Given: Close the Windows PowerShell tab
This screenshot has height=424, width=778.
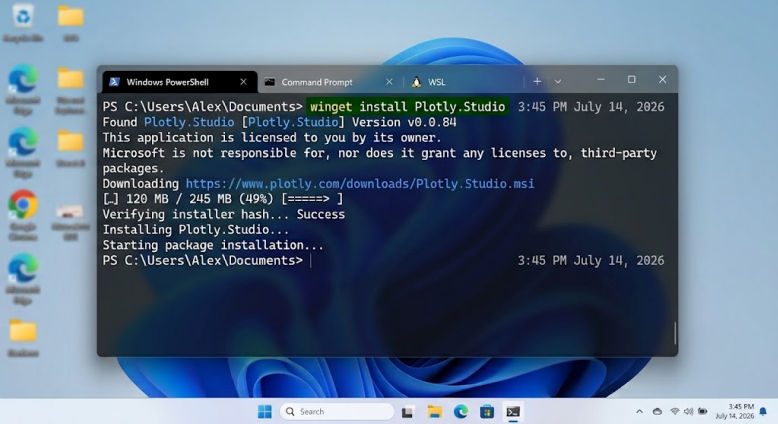Looking at the screenshot, I should pyautogui.click(x=243, y=82).
